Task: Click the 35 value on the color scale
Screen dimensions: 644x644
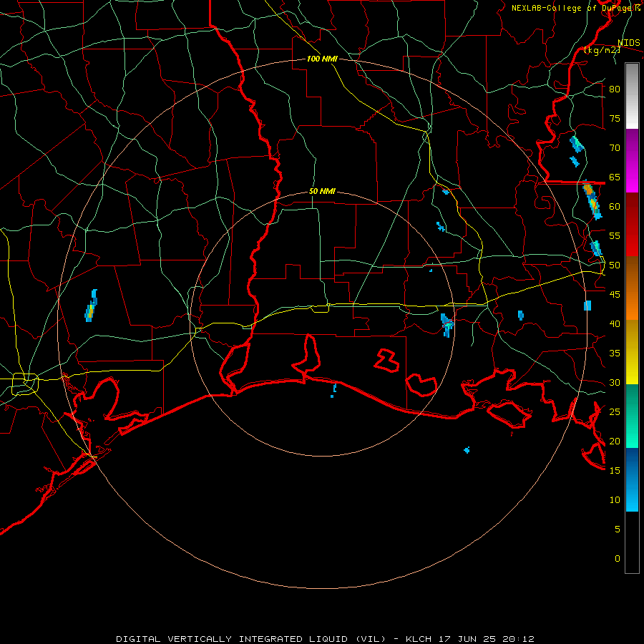Action: (615, 353)
